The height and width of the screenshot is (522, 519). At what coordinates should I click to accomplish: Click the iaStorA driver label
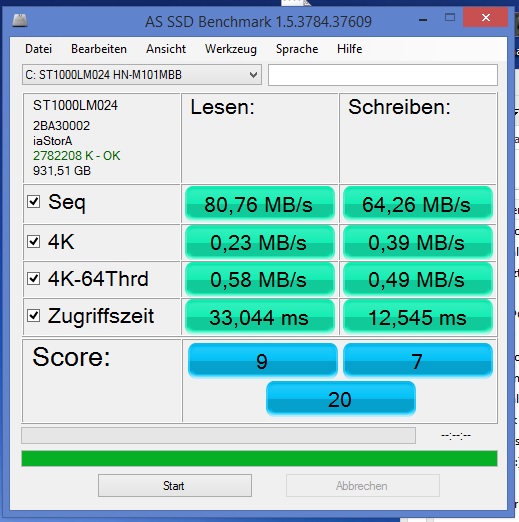pyautogui.click(x=52, y=141)
